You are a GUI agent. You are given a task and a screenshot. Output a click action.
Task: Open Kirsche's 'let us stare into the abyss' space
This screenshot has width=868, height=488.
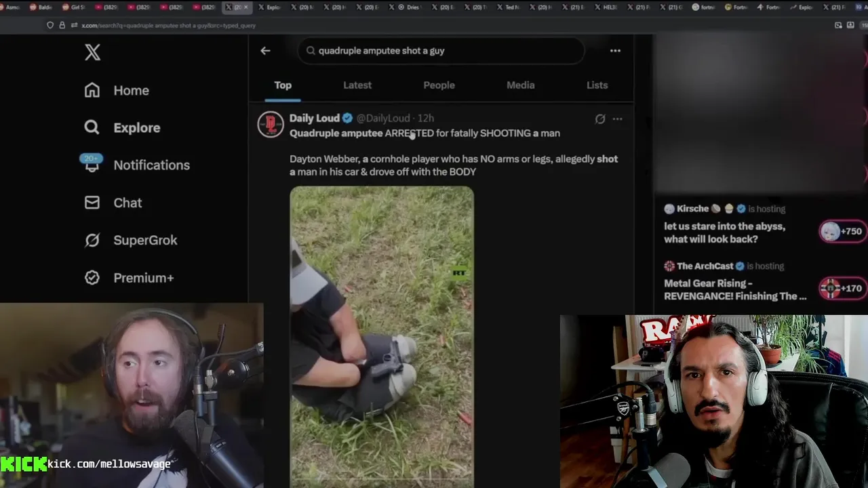724,232
